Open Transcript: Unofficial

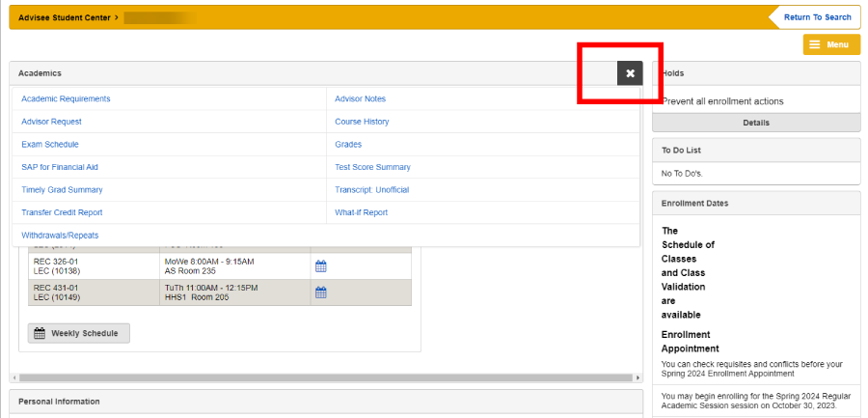coord(373,189)
